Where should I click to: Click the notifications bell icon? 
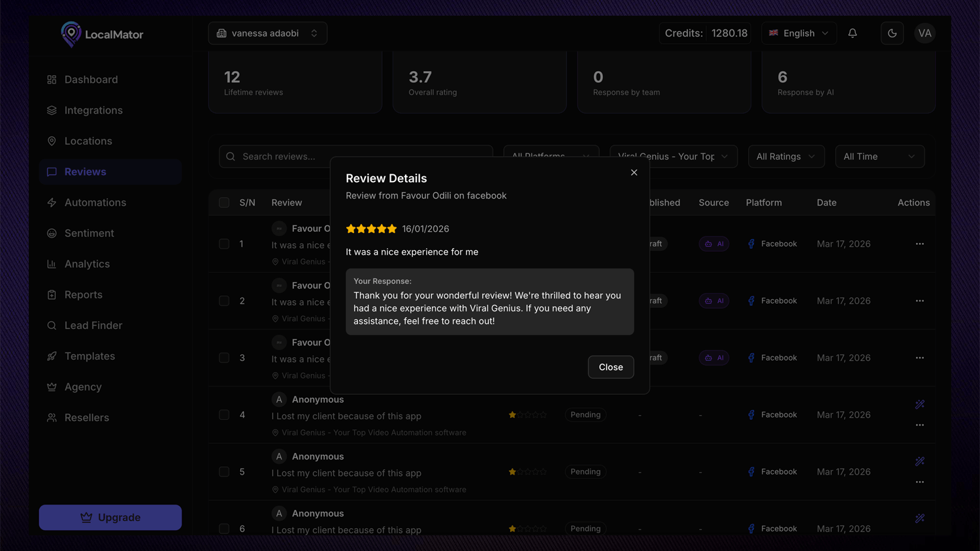coord(853,33)
